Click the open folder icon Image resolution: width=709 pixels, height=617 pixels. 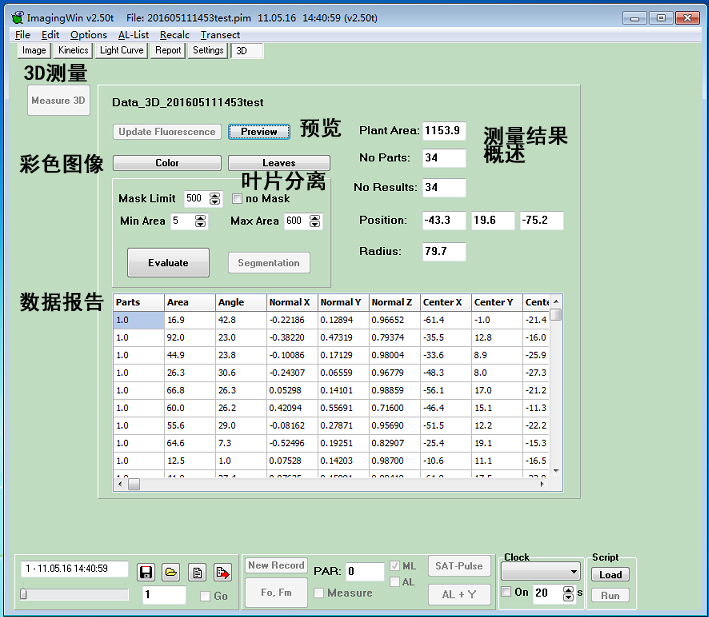[x=171, y=572]
